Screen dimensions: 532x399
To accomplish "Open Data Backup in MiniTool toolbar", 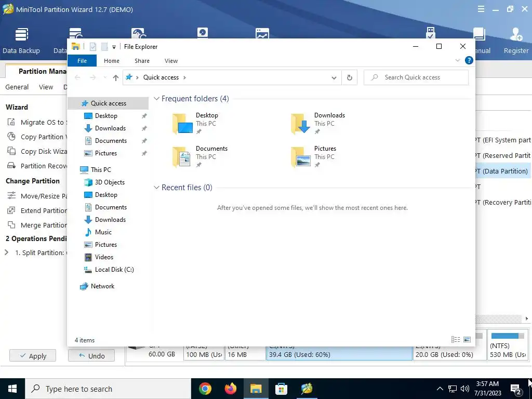I will 21,41.
